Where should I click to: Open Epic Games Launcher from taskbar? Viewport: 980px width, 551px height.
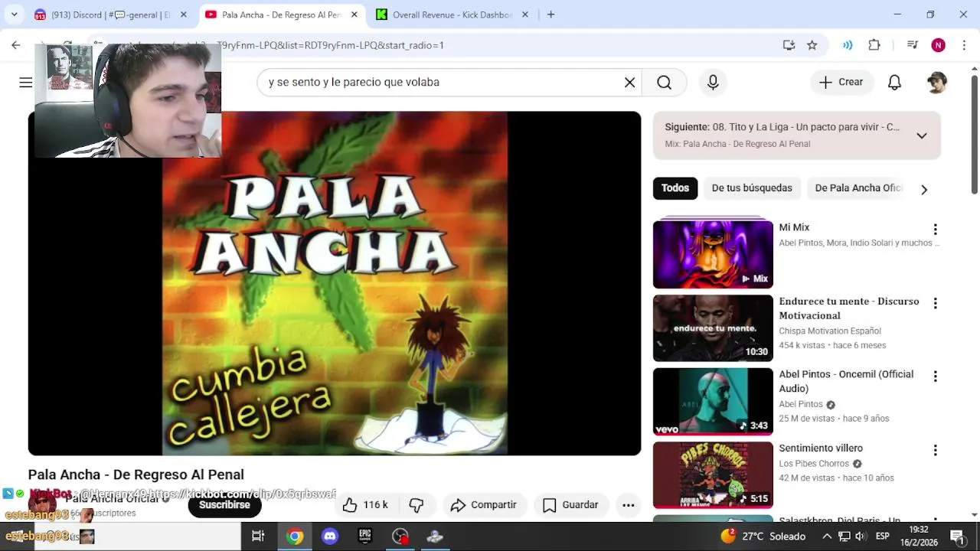click(x=365, y=536)
